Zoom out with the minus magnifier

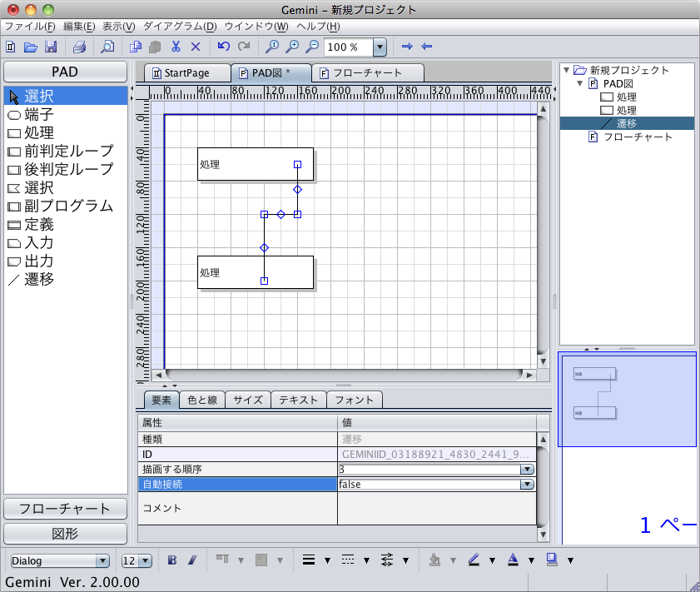coord(312,47)
